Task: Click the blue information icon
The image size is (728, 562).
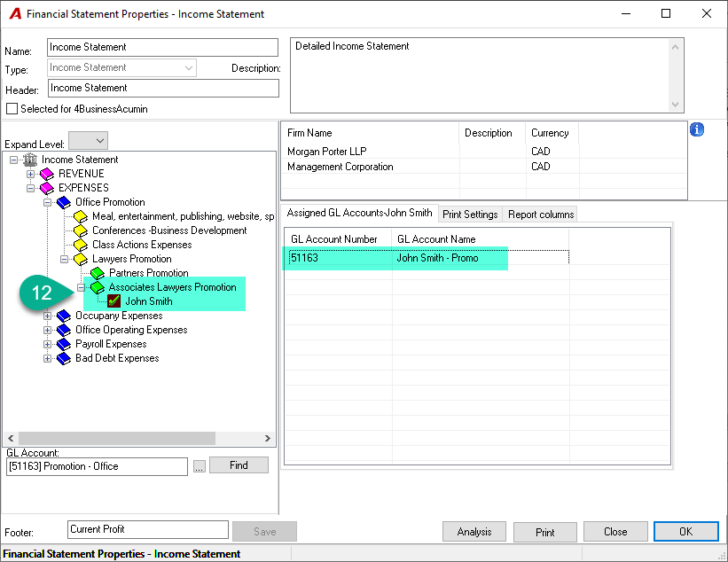Action: [x=696, y=129]
